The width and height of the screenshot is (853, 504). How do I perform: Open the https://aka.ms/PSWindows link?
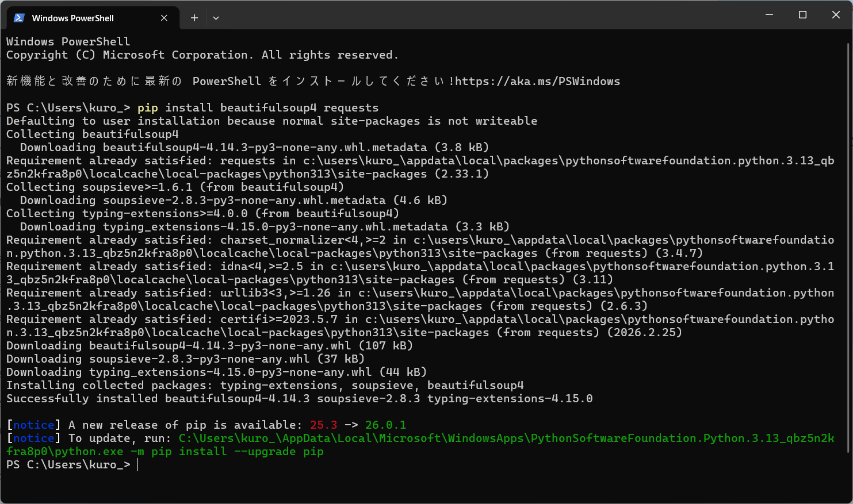click(x=537, y=81)
